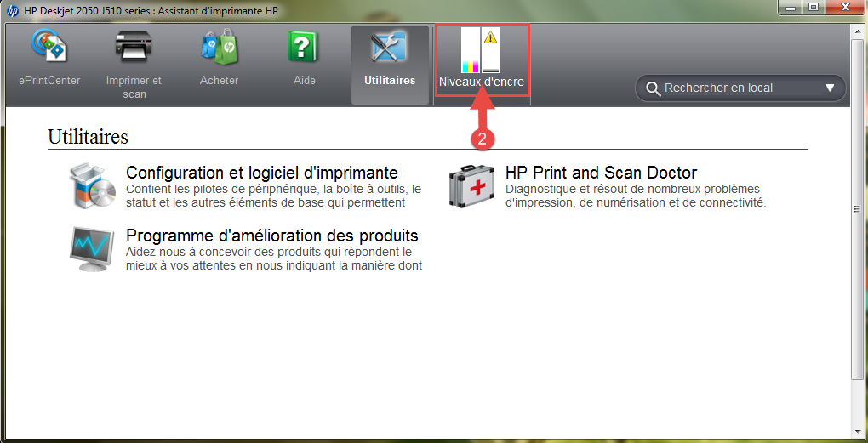This screenshot has height=443, width=868.
Task: Click the Aide green question mark icon
Action: pos(304,46)
